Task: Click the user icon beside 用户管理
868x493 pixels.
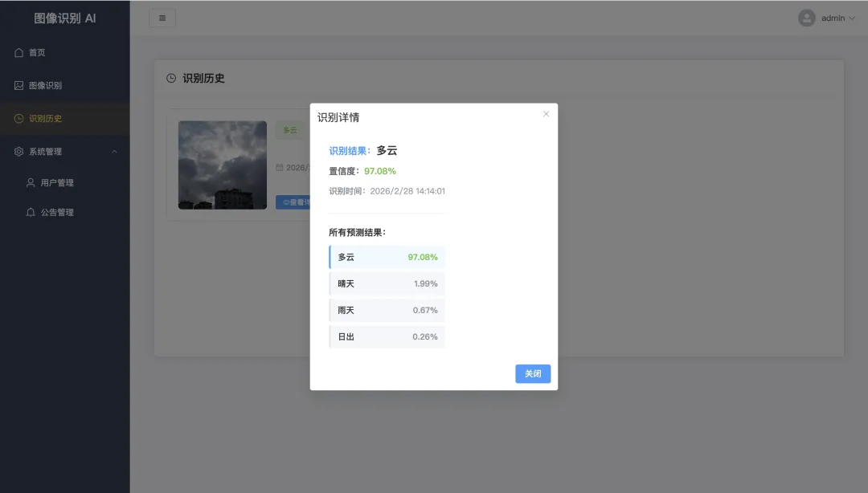Action: pyautogui.click(x=31, y=182)
